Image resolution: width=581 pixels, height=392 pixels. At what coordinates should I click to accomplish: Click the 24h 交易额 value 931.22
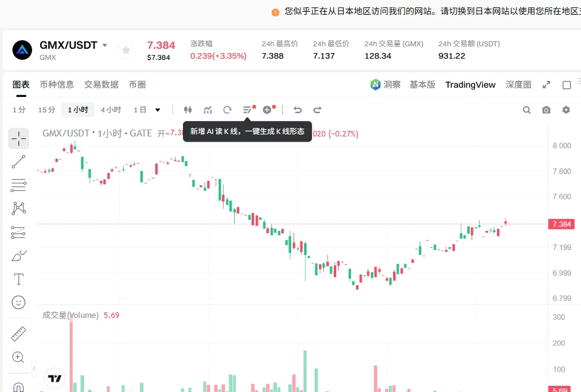(452, 56)
